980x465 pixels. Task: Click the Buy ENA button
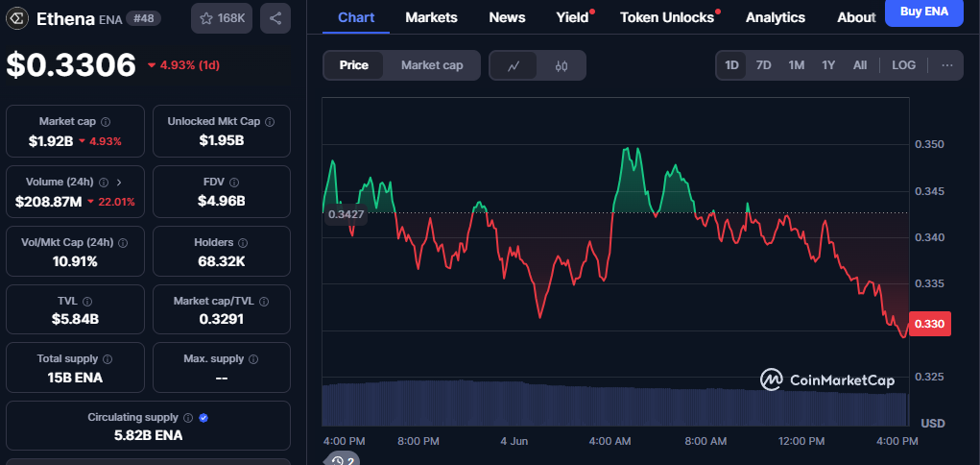click(923, 12)
